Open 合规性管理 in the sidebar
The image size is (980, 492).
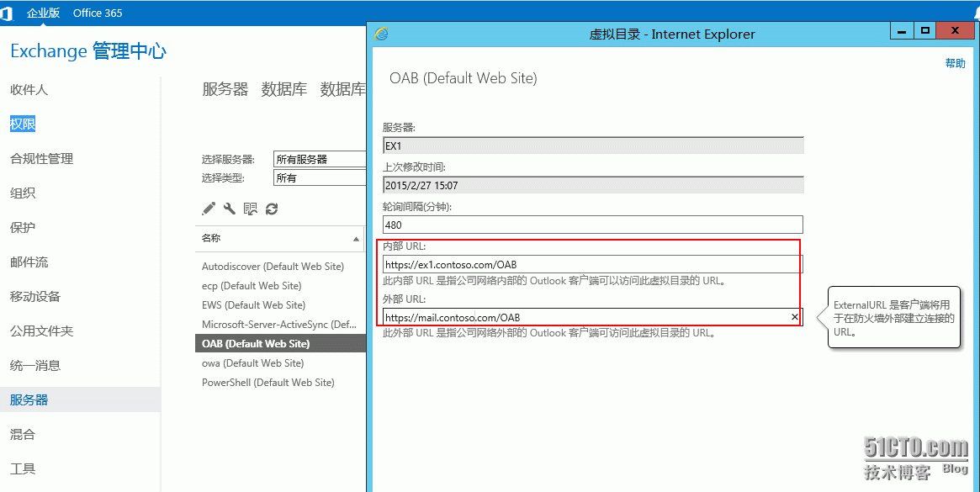41,159
